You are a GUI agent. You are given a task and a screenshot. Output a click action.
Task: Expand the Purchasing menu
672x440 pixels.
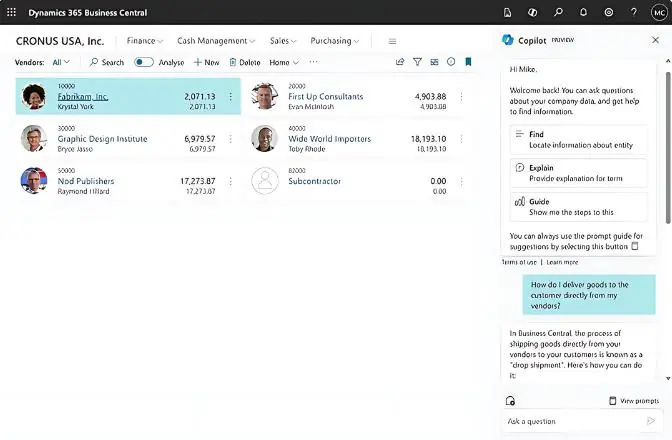coord(335,41)
